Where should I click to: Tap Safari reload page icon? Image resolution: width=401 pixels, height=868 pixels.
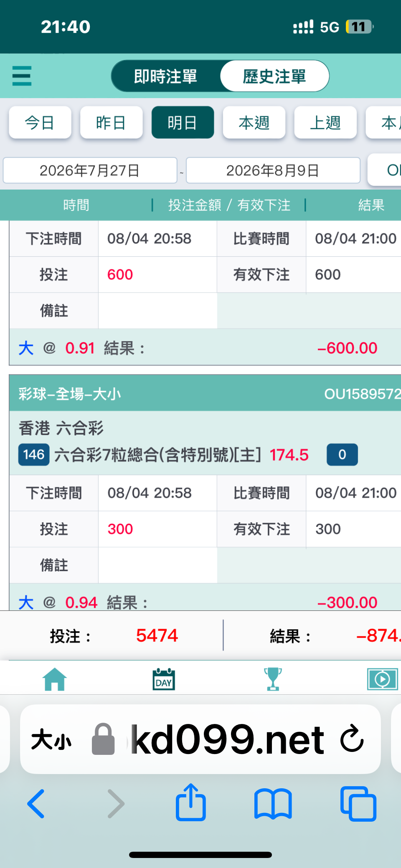click(x=352, y=739)
